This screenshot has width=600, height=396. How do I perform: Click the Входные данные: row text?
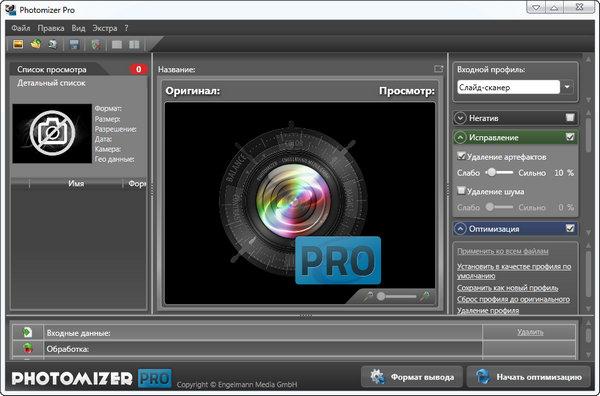click(x=78, y=333)
